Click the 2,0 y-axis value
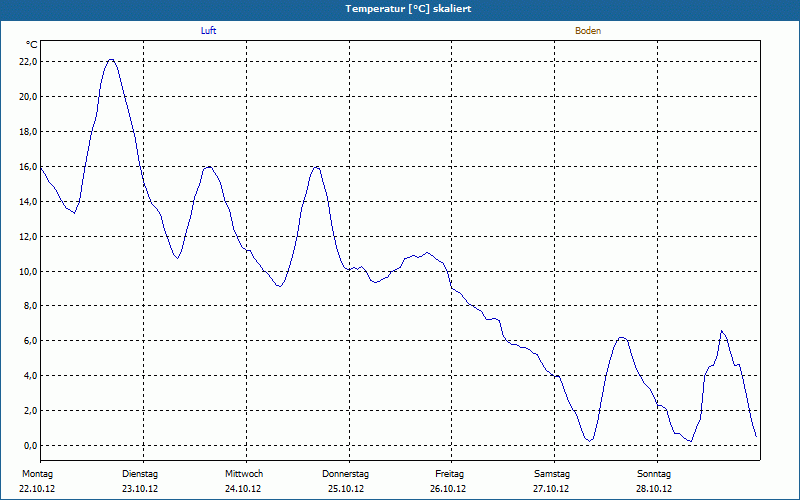Screen dimensions: 800x500 (30, 410)
